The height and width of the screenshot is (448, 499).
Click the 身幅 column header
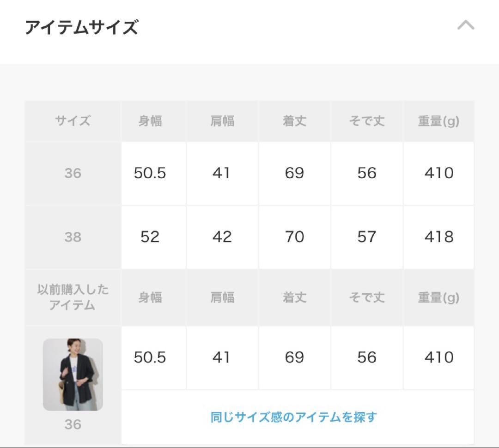pos(150,121)
